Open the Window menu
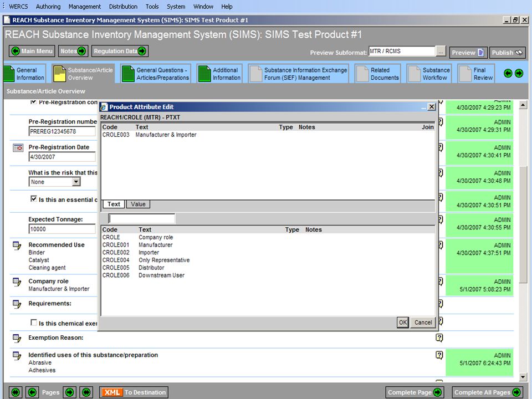This screenshot has height=399, width=532. [203, 7]
